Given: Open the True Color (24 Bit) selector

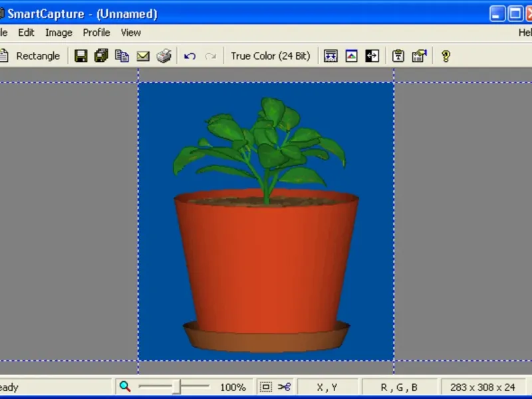Looking at the screenshot, I should pyautogui.click(x=270, y=56).
